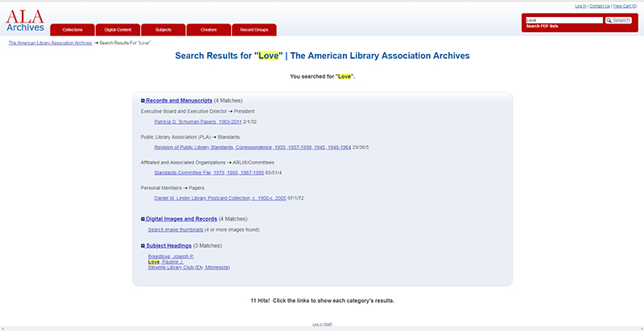Open the Record Groups tab
Viewport: 644px width, 331px height.
pos(254,30)
